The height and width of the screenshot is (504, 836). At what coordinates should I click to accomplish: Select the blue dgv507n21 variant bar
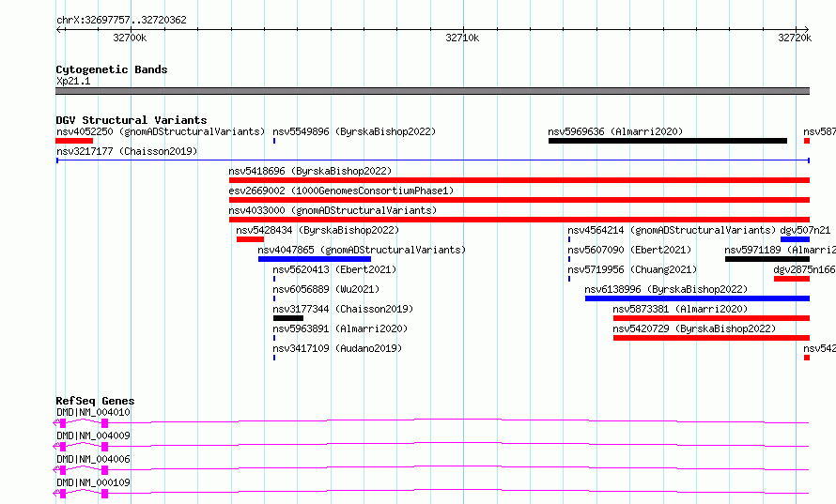(795, 239)
